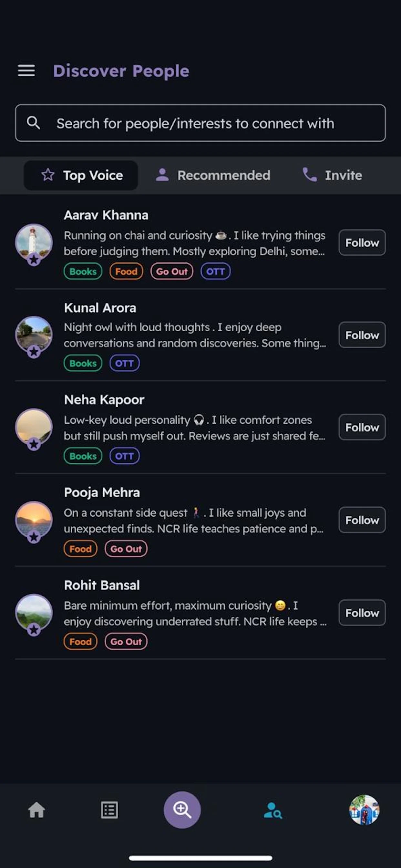Follow Rohit Bansal
401x868 pixels.
(x=362, y=613)
